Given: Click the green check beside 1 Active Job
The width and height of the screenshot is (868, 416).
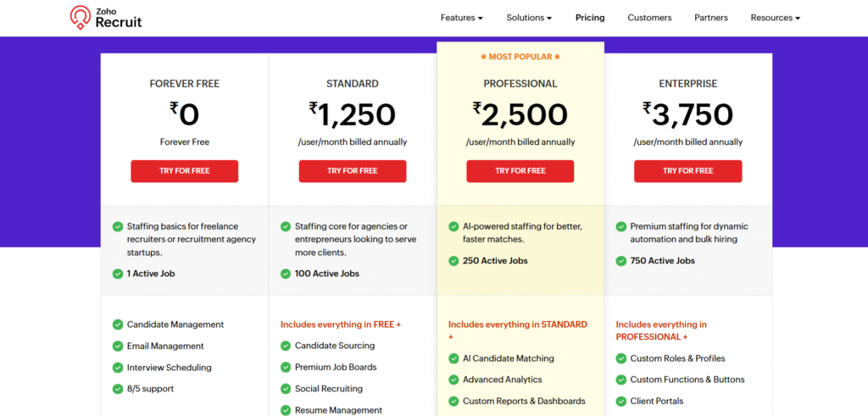Looking at the screenshot, I should [117, 274].
